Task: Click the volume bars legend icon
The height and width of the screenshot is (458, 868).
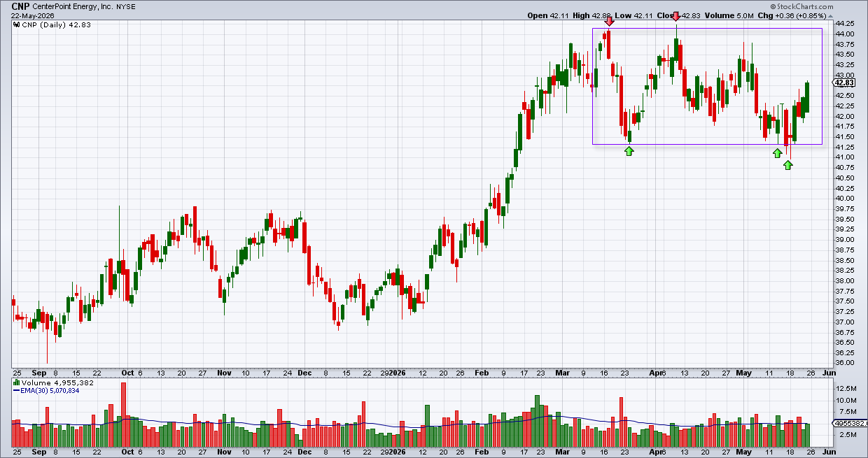Action: coord(16,383)
